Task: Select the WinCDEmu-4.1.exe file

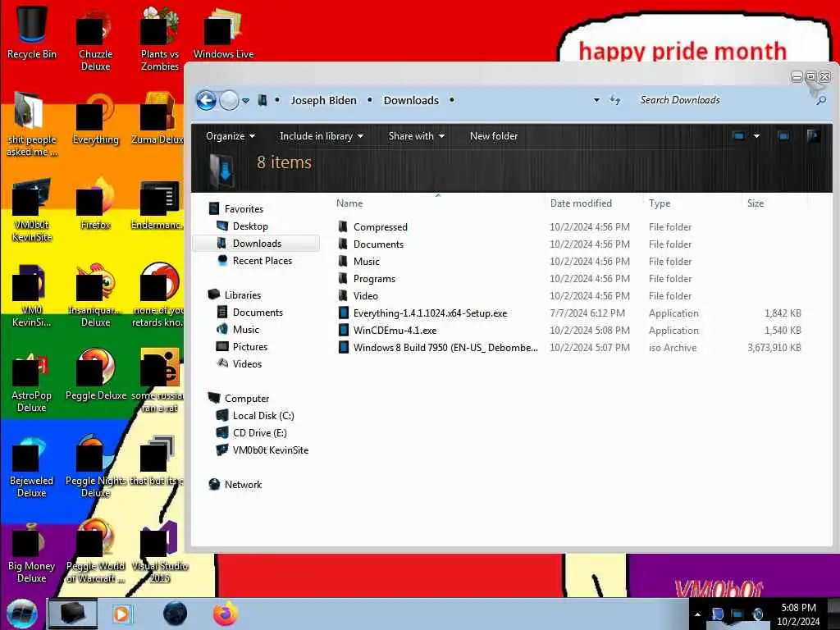Action: [395, 331]
